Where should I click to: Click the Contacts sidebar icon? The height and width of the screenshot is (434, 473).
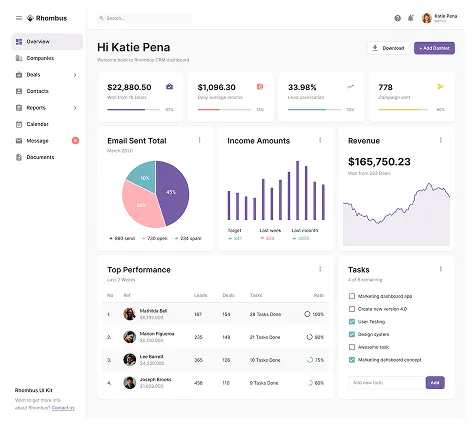19,91
